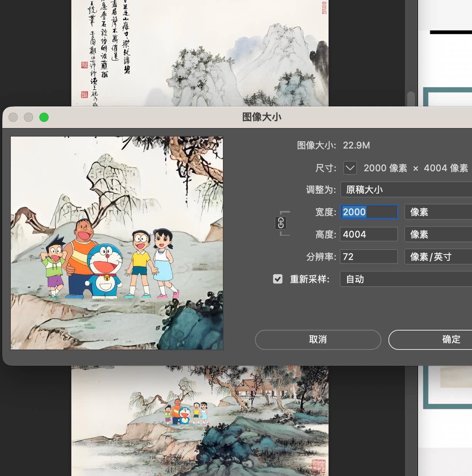Open the 高度 unit 像素 dropdown
The image size is (472, 476).
pyautogui.click(x=438, y=234)
